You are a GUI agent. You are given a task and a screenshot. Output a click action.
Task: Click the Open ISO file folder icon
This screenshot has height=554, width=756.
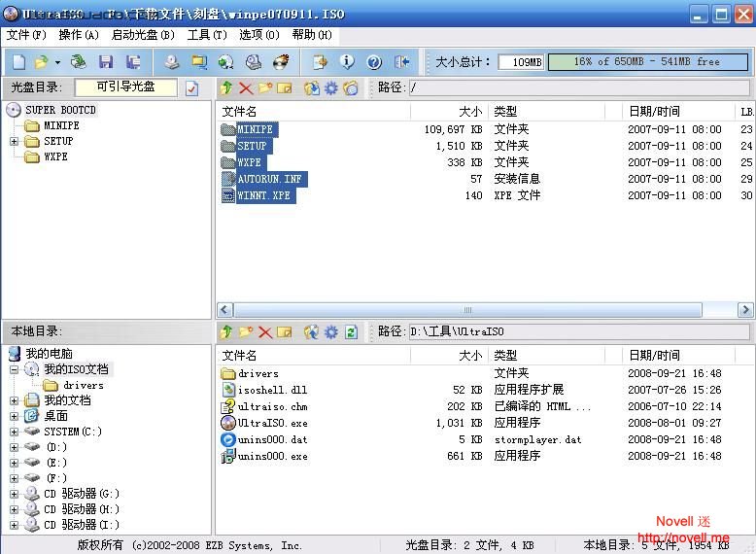(x=42, y=61)
